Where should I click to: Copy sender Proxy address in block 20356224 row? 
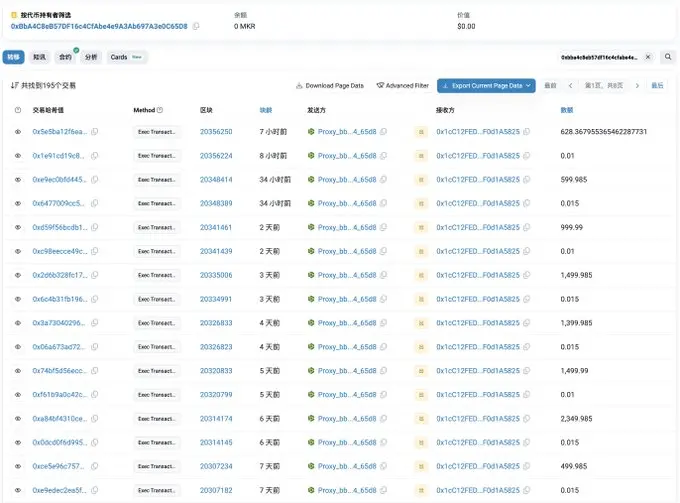383,156
